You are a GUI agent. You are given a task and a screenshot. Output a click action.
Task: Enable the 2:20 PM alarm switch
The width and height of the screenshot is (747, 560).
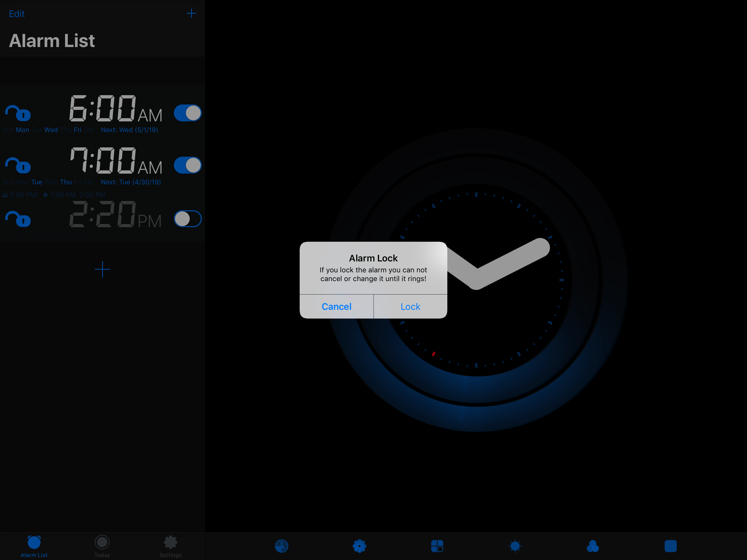(x=188, y=219)
